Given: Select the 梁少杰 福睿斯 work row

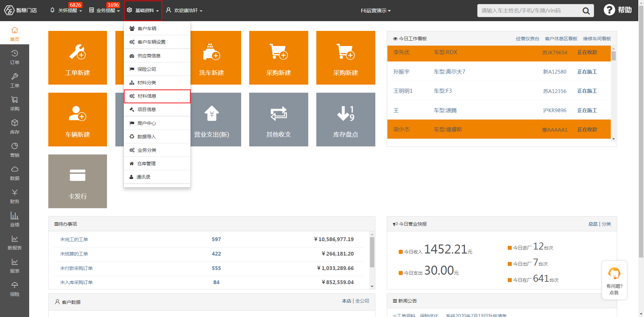Looking at the screenshot, I should [499, 129].
